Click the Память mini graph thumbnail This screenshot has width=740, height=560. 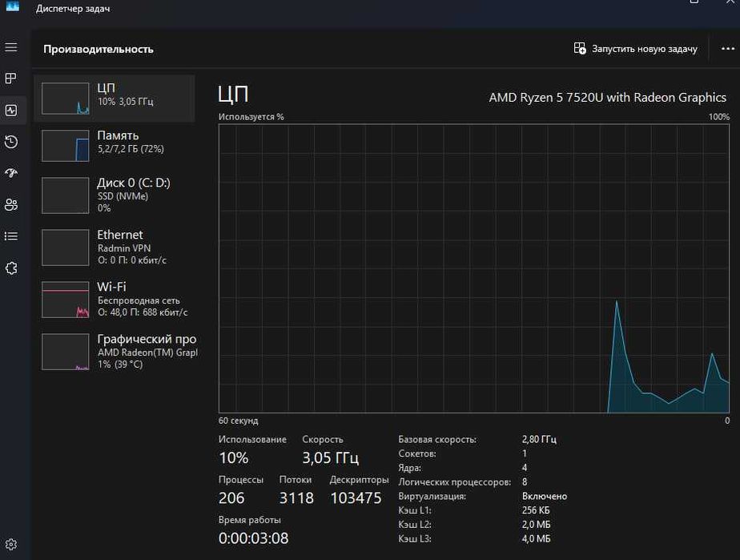pyautogui.click(x=65, y=146)
